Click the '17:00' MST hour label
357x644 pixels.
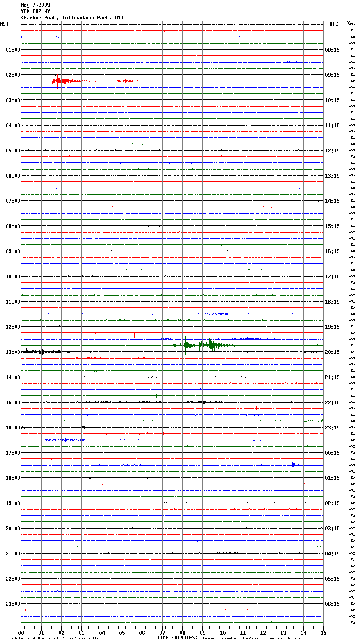click(x=13, y=453)
